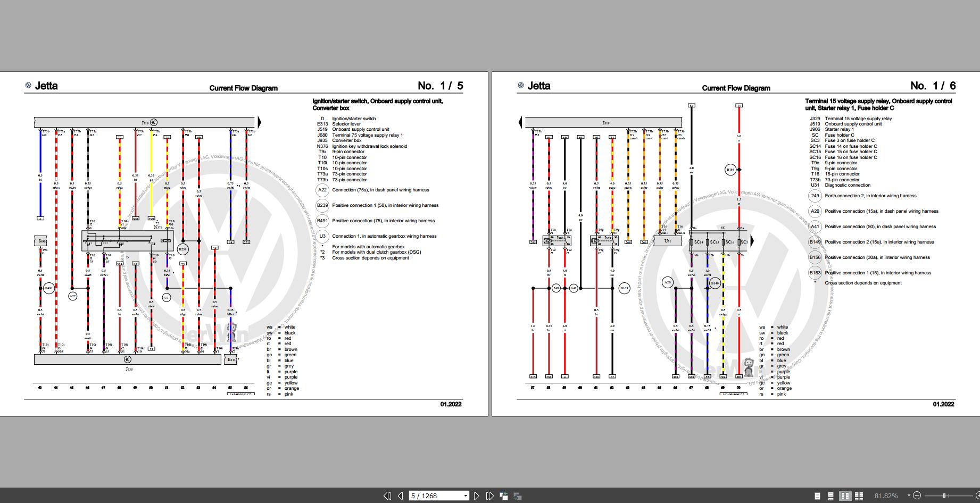Click the 81.82% zoom percentage value
Screen dimensions: 980x503
coord(886,496)
